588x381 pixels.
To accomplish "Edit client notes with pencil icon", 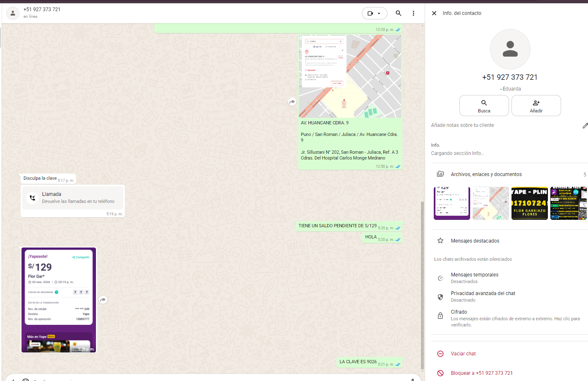I will click(585, 126).
